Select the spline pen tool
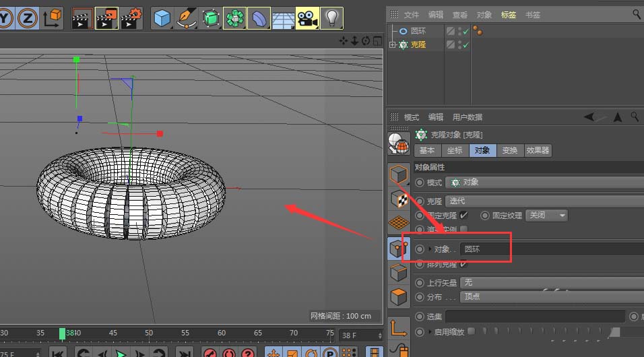The height and width of the screenshot is (357, 644). 185,18
